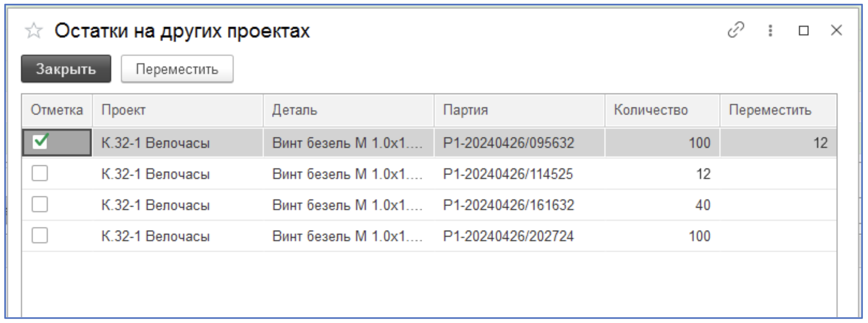Edit the Переместить value 12 in first row
This screenshot has width=868, height=323.
point(778,143)
